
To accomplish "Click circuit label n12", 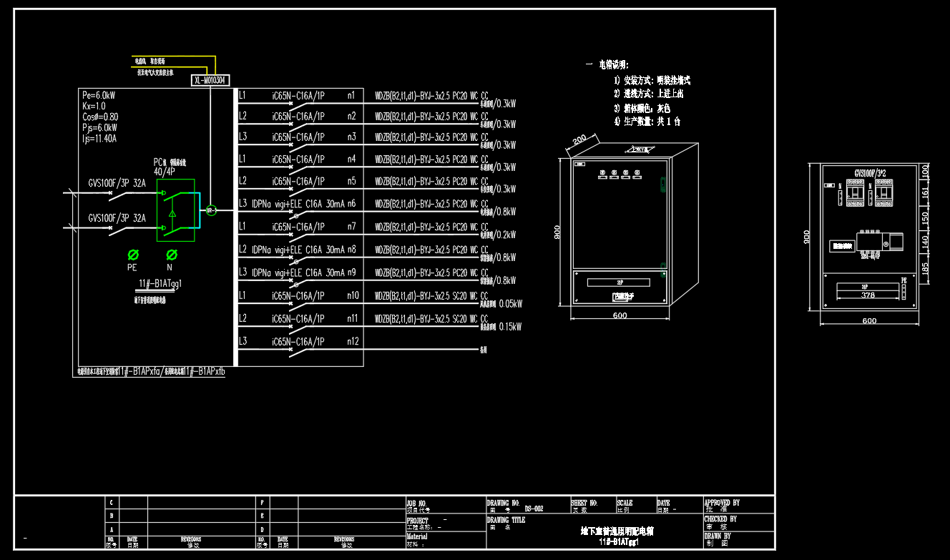I will pos(353,341).
